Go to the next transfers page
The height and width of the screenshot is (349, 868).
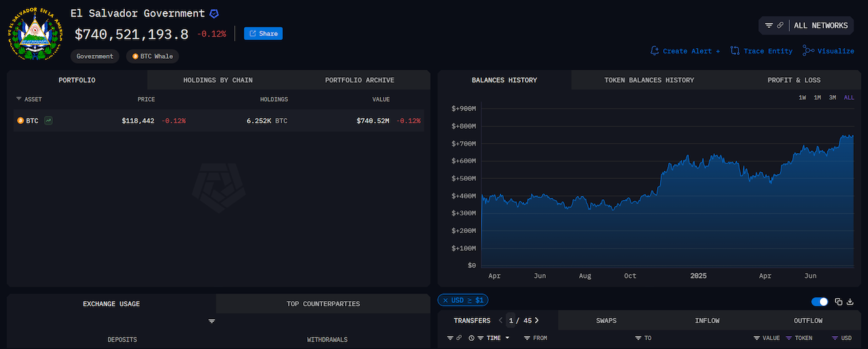coord(536,321)
